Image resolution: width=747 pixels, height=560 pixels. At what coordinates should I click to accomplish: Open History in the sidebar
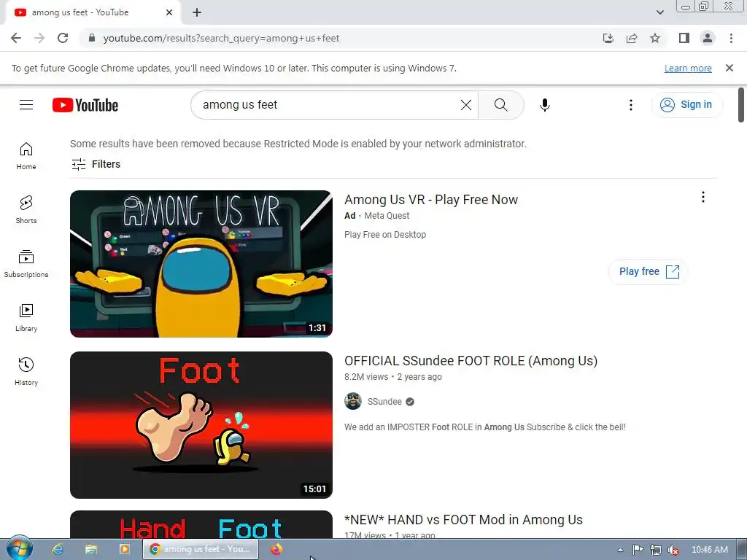[26, 372]
